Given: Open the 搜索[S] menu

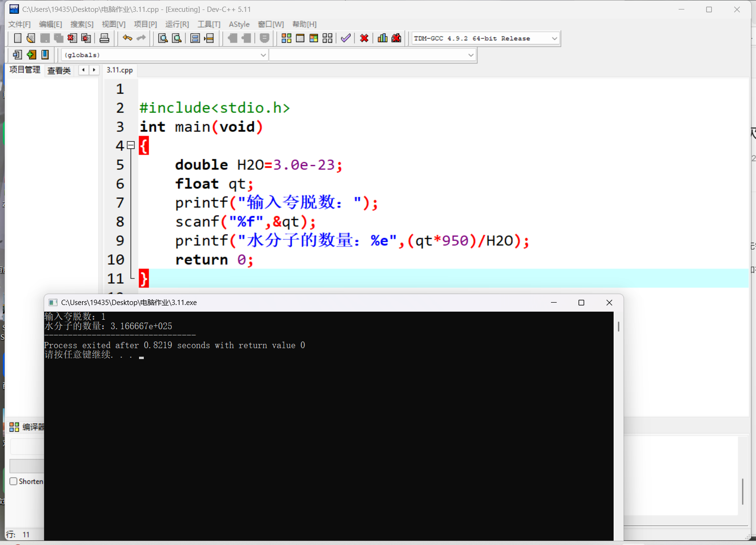Looking at the screenshot, I should [x=82, y=24].
